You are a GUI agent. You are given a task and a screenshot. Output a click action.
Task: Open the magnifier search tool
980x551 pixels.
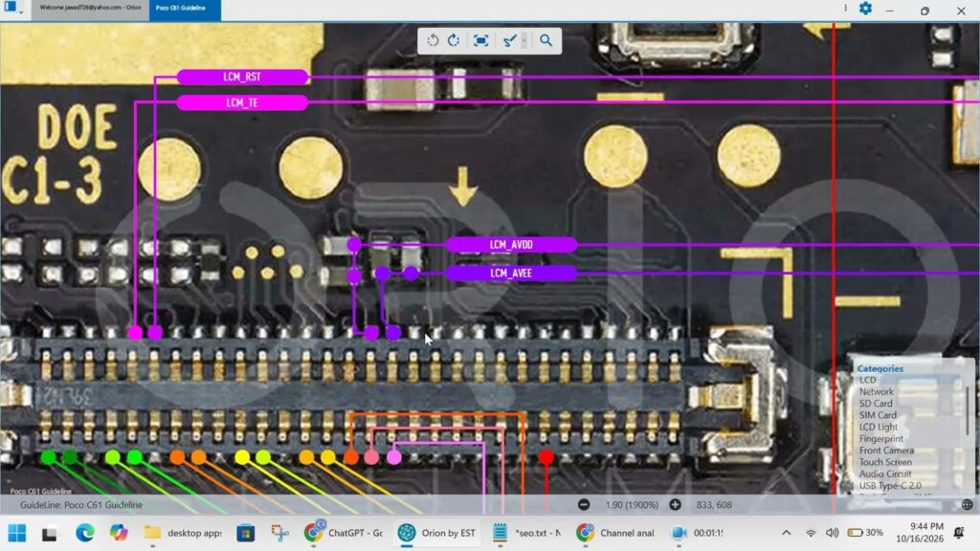(546, 40)
